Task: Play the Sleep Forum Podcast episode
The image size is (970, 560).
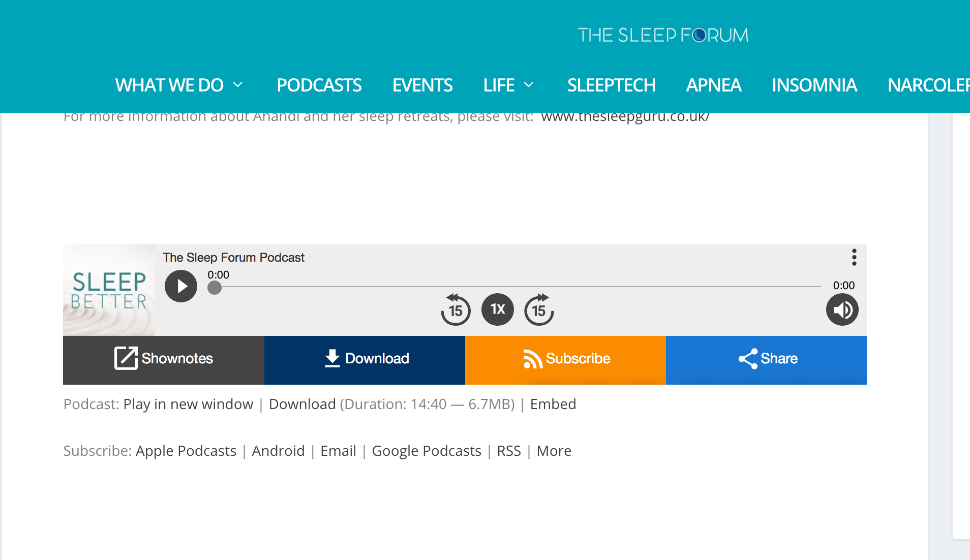Action: [181, 286]
